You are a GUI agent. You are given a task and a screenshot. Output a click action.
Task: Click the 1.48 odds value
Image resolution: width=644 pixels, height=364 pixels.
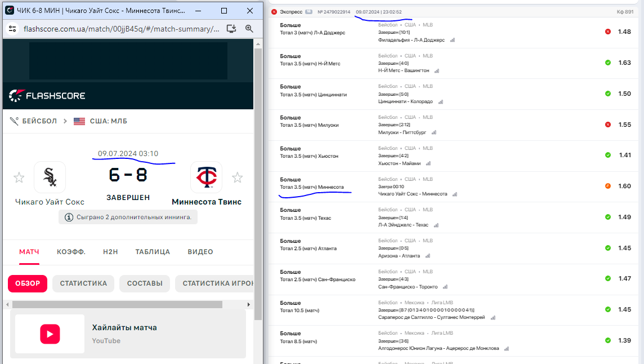(x=624, y=32)
